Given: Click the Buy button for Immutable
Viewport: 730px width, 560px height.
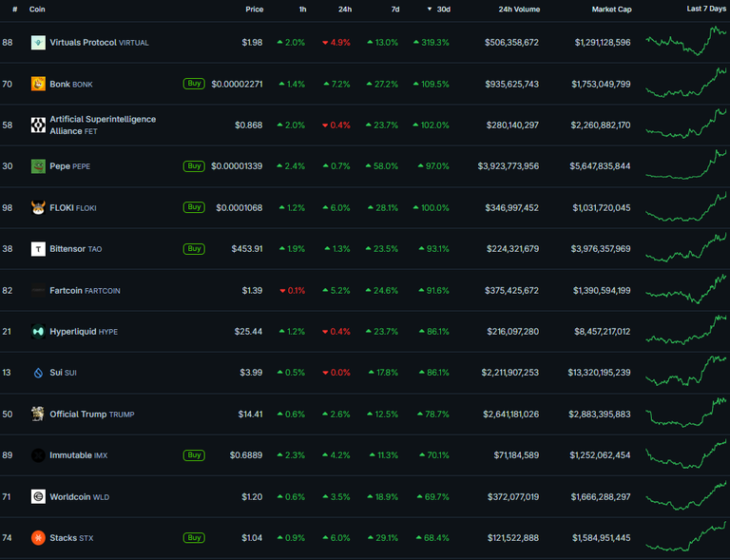Looking at the screenshot, I should pos(194,455).
